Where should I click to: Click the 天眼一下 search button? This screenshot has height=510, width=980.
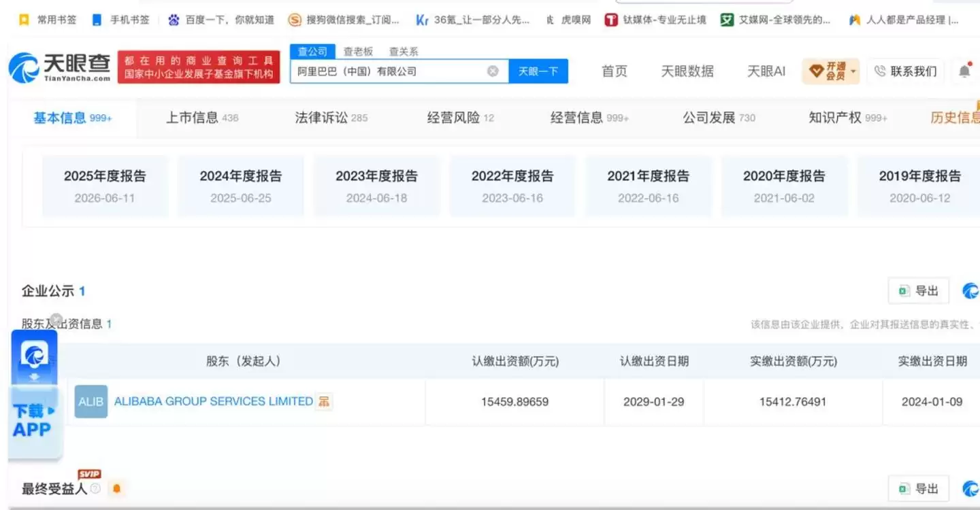(x=538, y=71)
